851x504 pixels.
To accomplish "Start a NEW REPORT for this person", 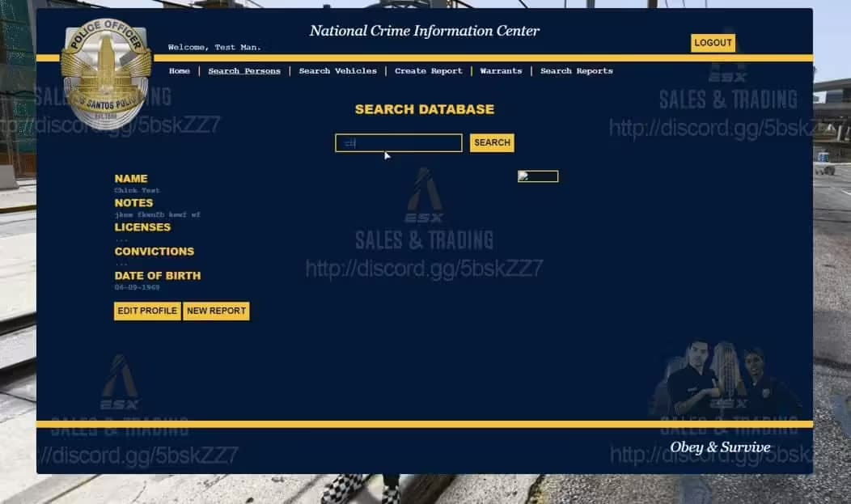I will 216,311.
